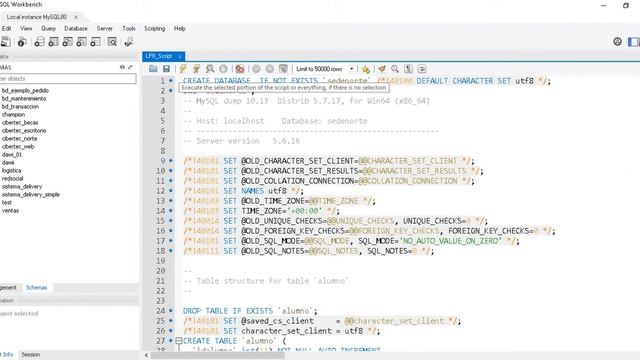Open the Query menu
This screenshot has width=640, height=360.
pos(49,29)
